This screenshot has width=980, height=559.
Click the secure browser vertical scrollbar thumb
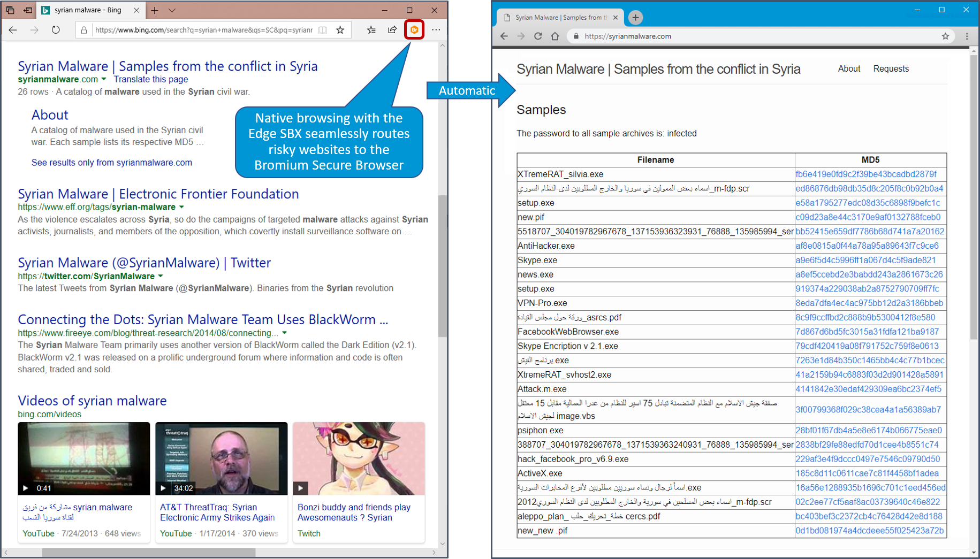tap(973, 197)
